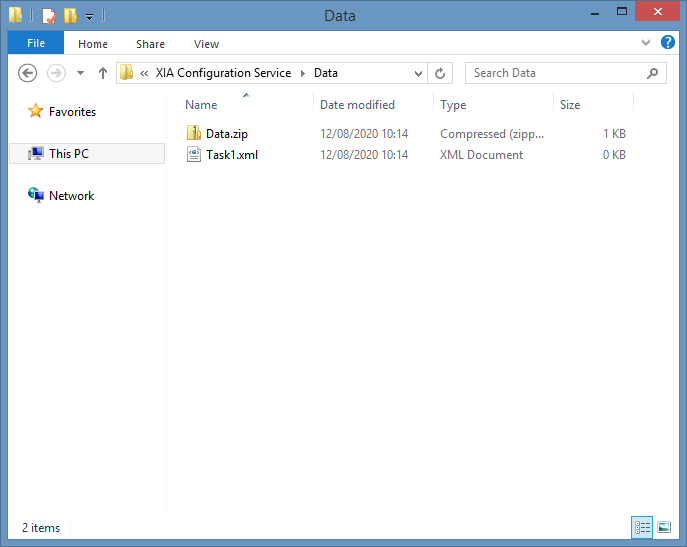This screenshot has height=547, width=687.
Task: Click the search magnifier icon
Action: [652, 73]
